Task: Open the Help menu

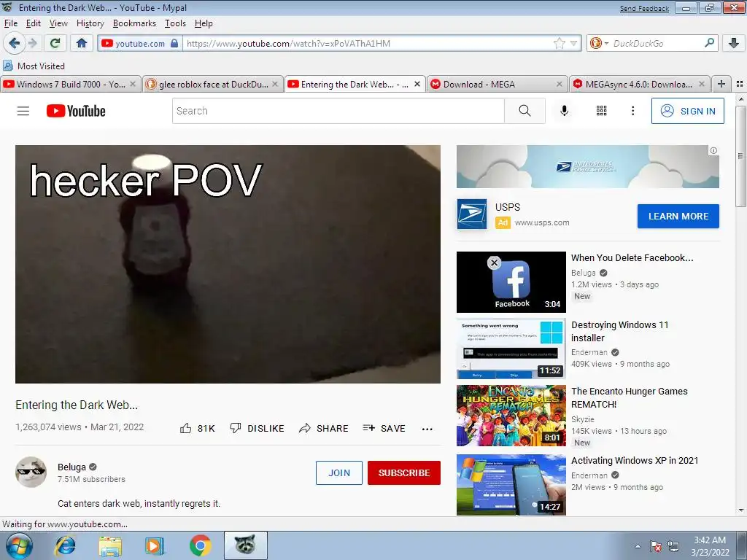Action: [204, 23]
